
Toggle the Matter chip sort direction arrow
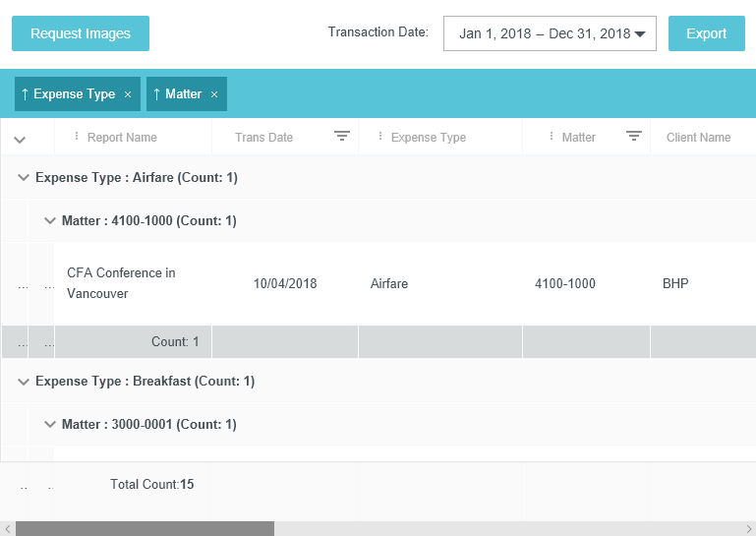coord(156,94)
